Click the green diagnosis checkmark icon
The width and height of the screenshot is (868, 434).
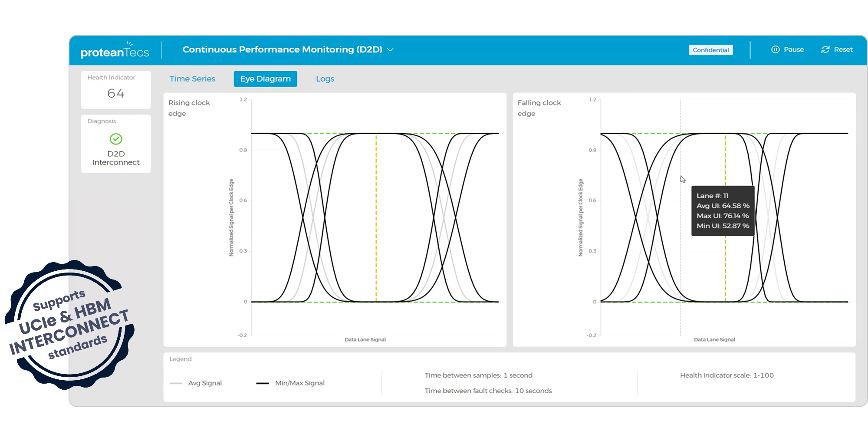(x=116, y=139)
